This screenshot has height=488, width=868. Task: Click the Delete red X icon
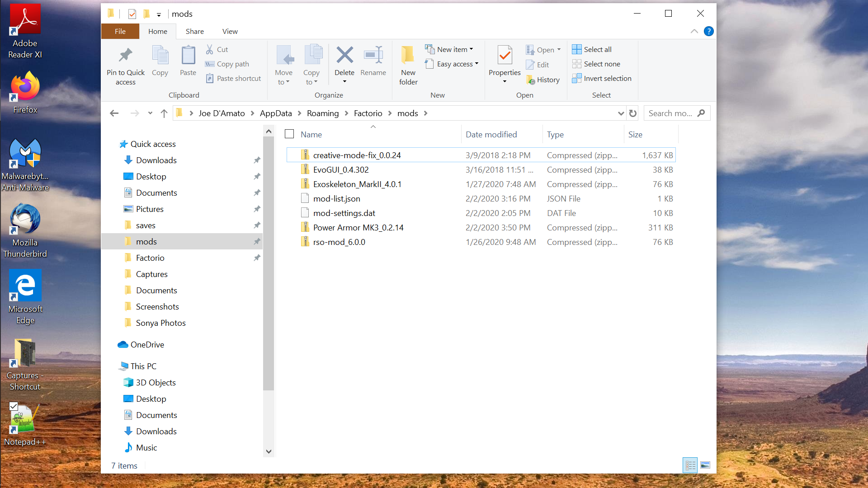point(344,55)
